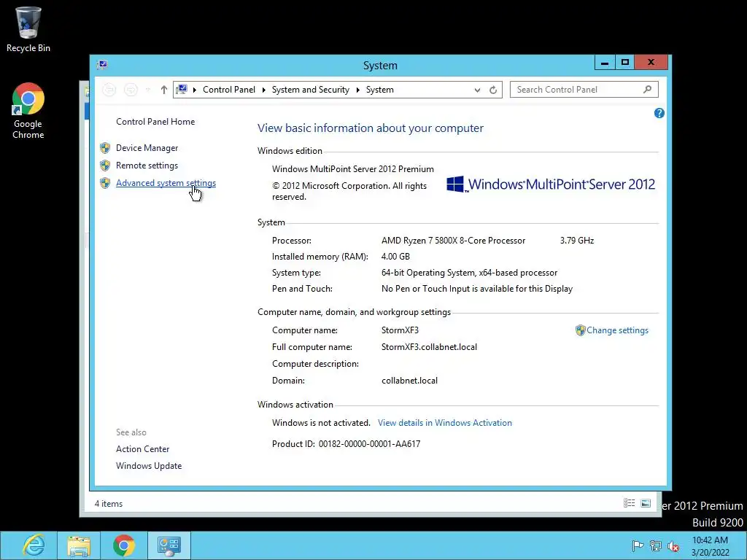
Task: Open Advanced system settings
Action: click(166, 183)
